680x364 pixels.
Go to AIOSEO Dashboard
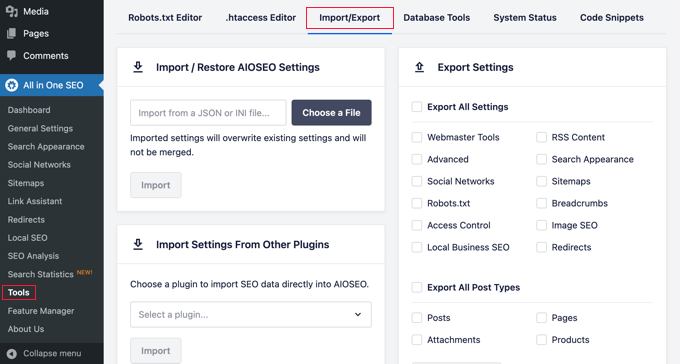pos(29,110)
